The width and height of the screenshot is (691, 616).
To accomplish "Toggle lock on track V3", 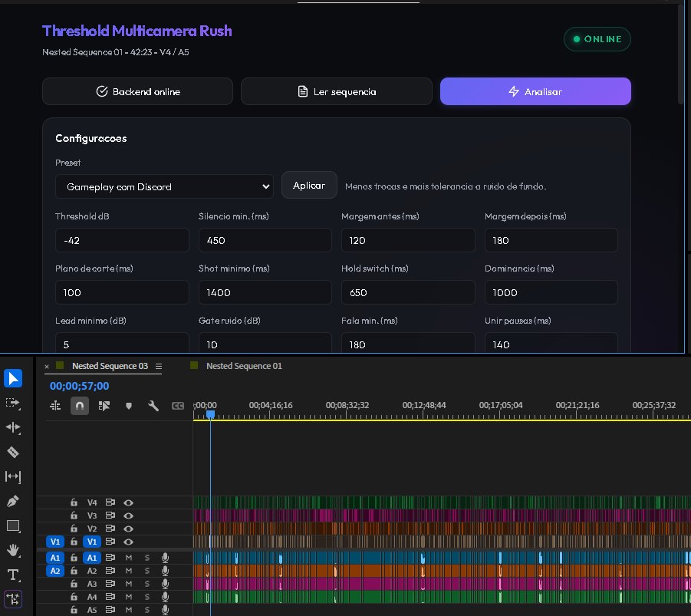I will coord(74,516).
